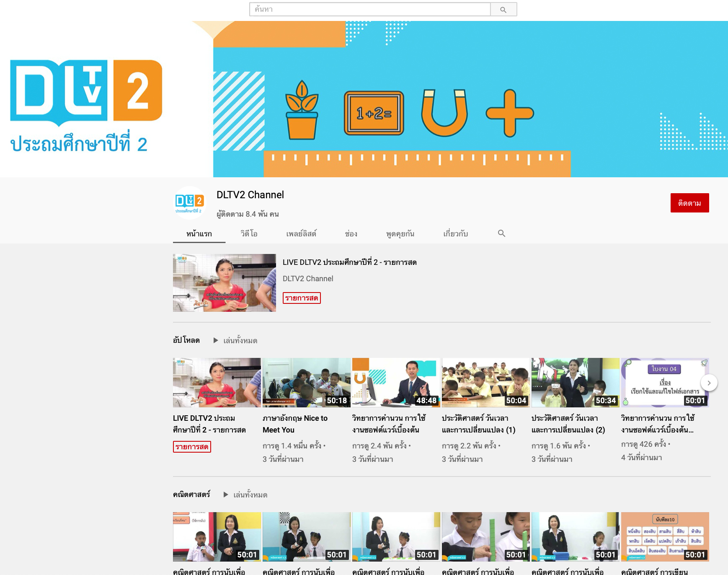Click the 48:48 วิทยาการคำนวณ video thumbnail

(x=396, y=382)
